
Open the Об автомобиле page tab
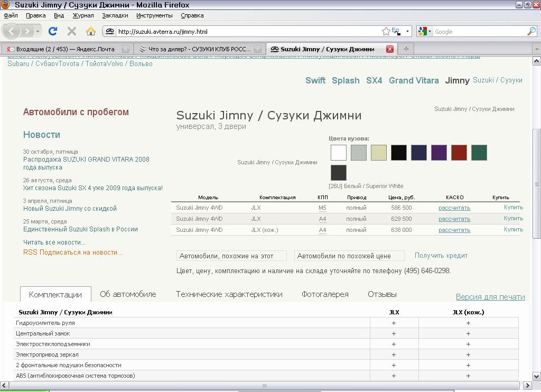click(x=128, y=294)
